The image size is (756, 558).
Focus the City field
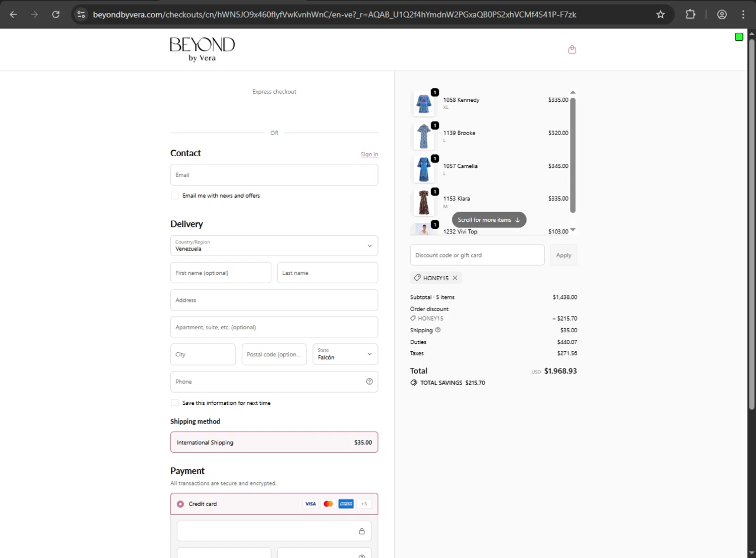click(203, 354)
